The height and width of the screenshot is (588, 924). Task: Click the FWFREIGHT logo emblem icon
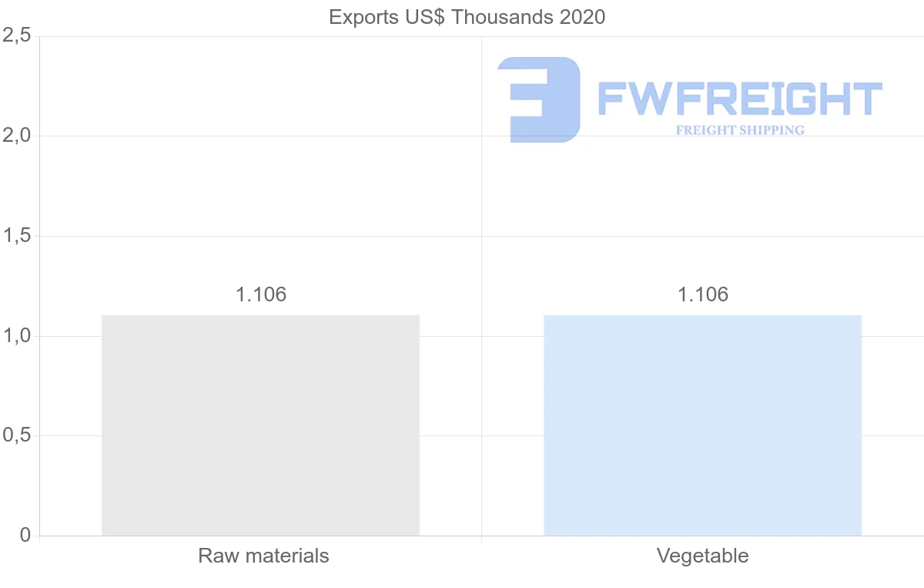(x=538, y=99)
